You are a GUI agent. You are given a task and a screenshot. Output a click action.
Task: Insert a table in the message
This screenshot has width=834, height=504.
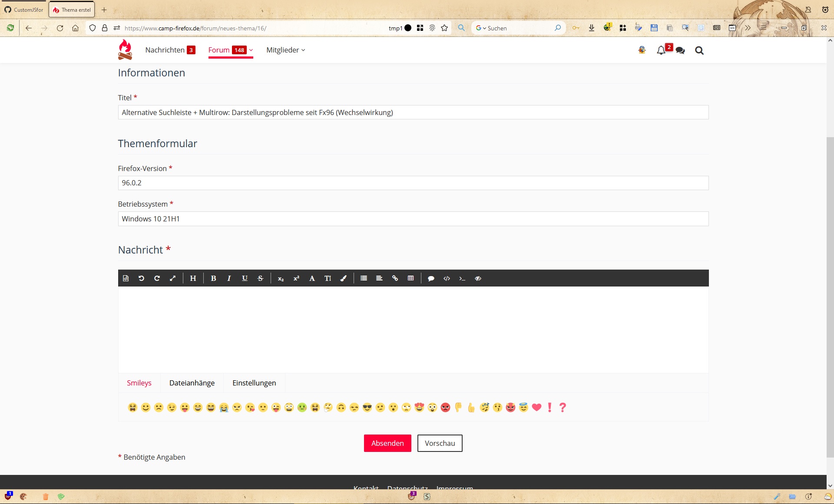(x=410, y=278)
